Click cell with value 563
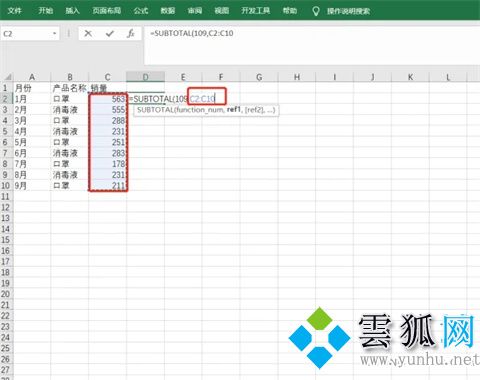480x380 pixels. pyautogui.click(x=107, y=99)
